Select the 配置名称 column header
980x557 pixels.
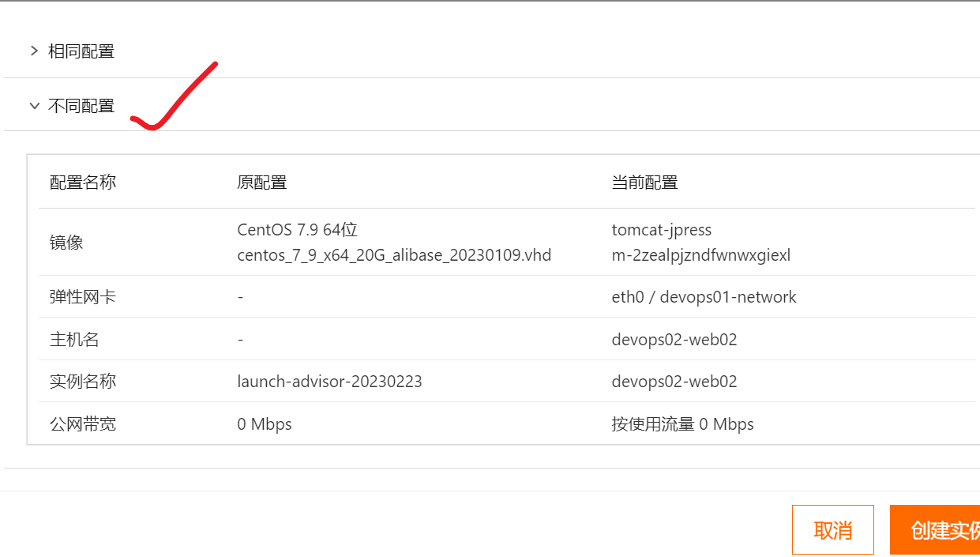[x=83, y=182]
